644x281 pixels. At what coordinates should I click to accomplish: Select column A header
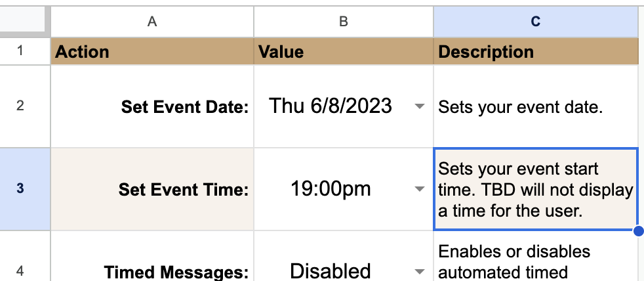coord(152,22)
